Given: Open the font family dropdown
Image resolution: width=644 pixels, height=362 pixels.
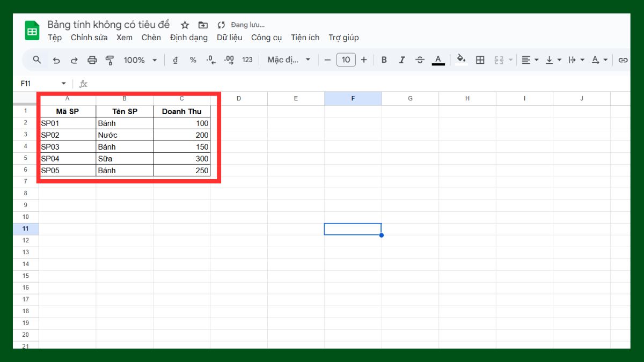Looking at the screenshot, I should [289, 60].
